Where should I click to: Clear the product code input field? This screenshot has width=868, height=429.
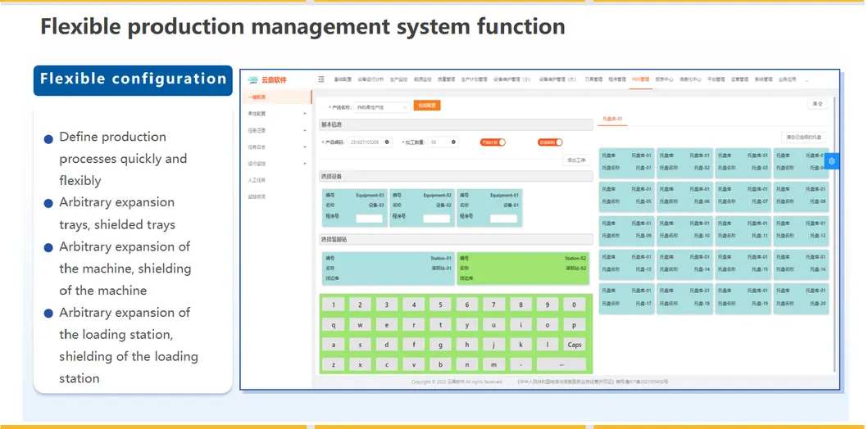tap(387, 142)
